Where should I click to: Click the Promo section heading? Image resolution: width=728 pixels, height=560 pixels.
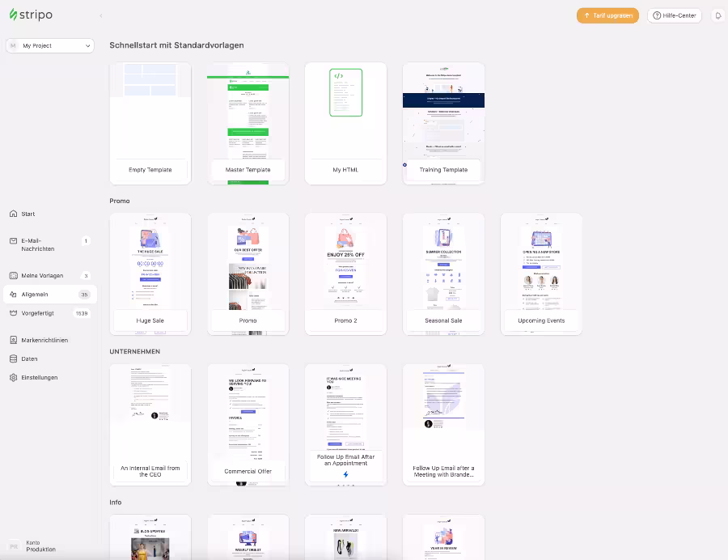point(120,201)
